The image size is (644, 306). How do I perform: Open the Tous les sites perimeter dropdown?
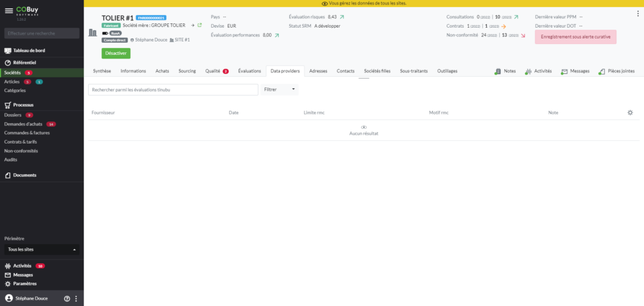[42, 249]
